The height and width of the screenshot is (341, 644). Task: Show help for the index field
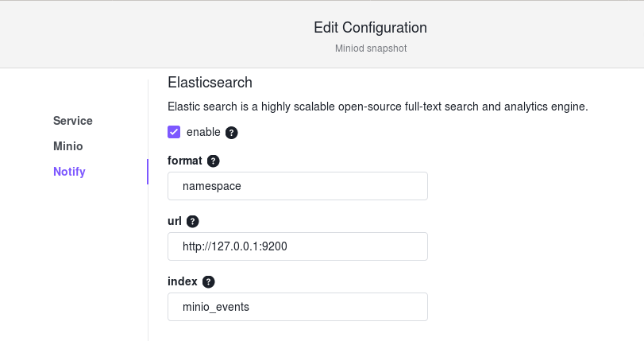pos(209,281)
